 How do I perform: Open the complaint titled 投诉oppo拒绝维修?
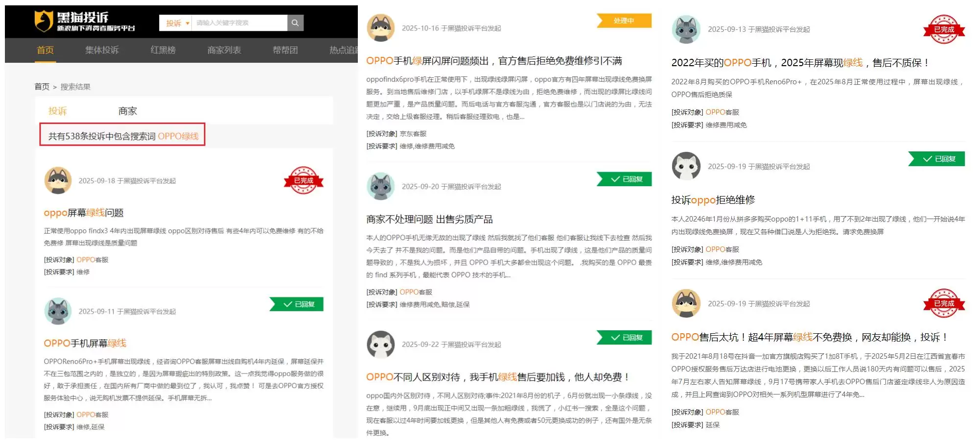713,200
